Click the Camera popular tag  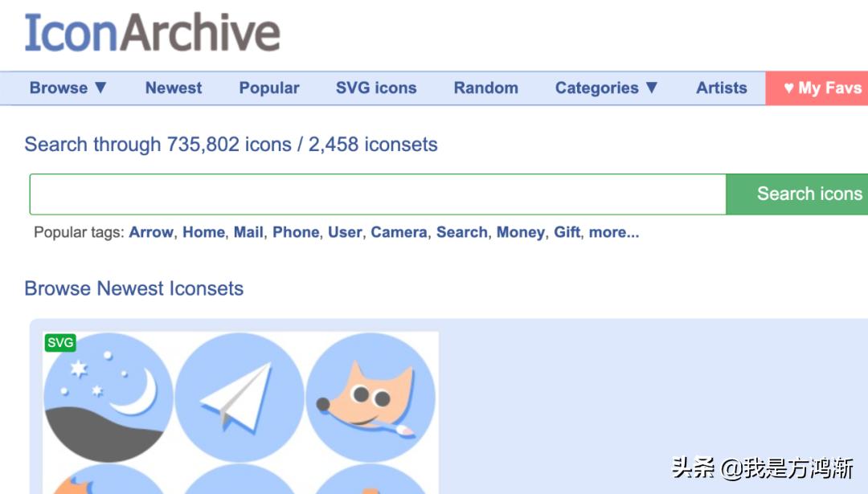pos(399,232)
